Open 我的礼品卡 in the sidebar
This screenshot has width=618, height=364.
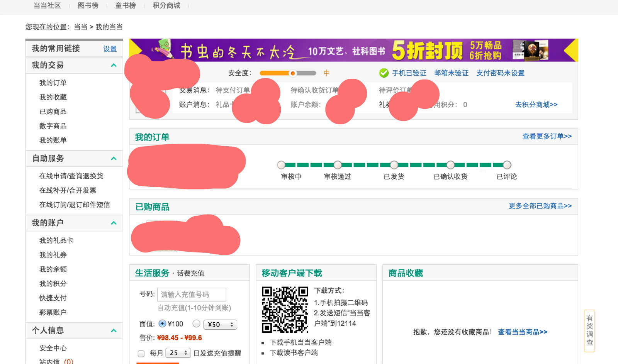56,240
